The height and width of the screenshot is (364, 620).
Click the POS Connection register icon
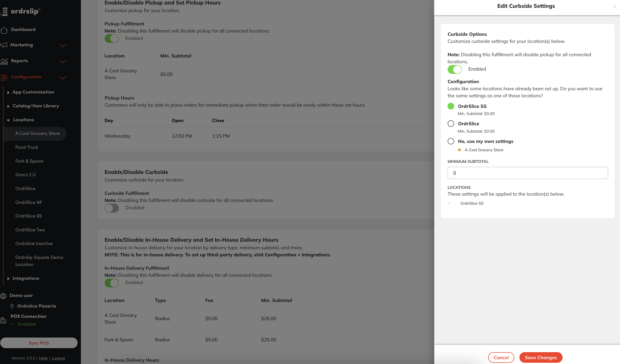(x=4, y=320)
